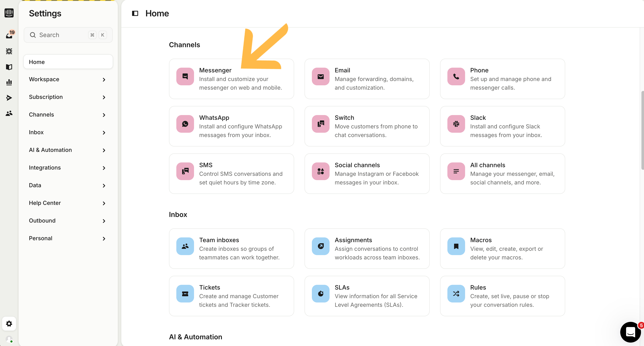Image resolution: width=644 pixels, height=346 pixels.
Task: Open the WhatsApp settings card
Action: pyautogui.click(x=231, y=126)
